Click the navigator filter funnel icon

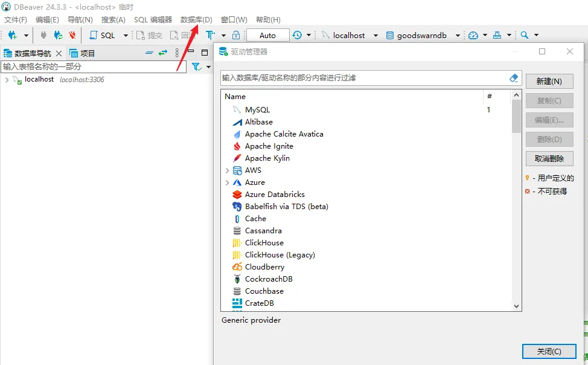tap(196, 67)
